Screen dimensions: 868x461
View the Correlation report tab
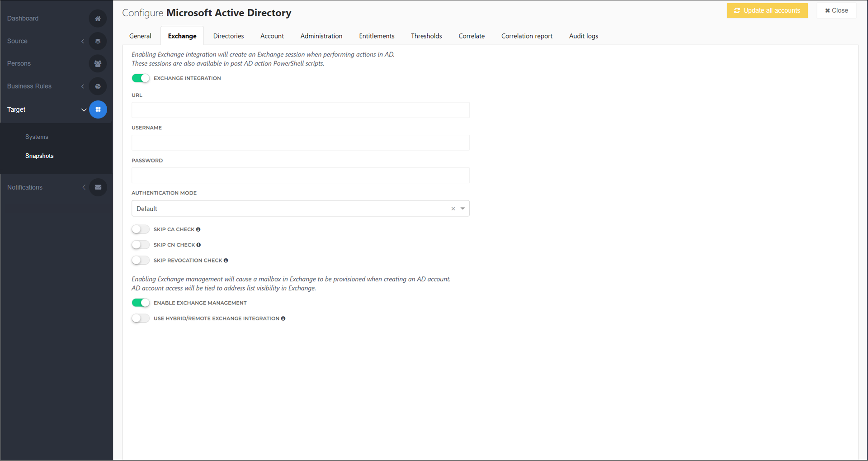(x=527, y=36)
